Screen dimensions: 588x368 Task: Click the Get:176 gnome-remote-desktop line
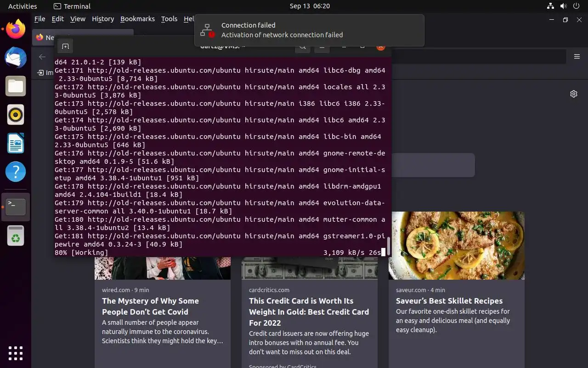pos(220,157)
